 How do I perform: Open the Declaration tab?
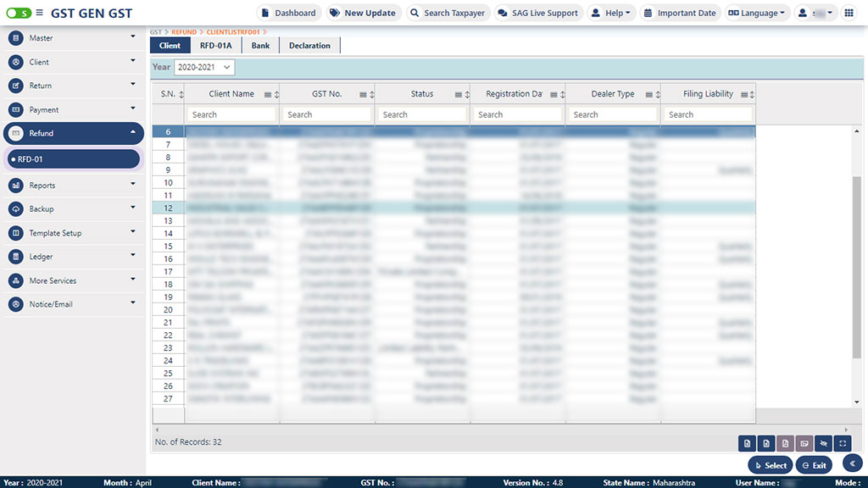coord(309,46)
